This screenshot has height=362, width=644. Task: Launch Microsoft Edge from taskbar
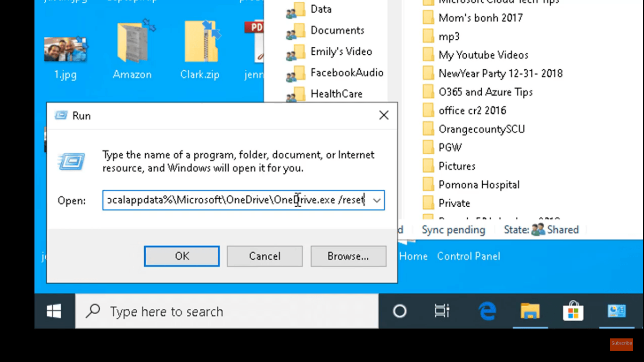tap(487, 311)
